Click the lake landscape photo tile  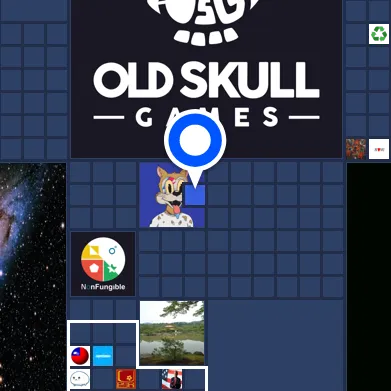172,333
